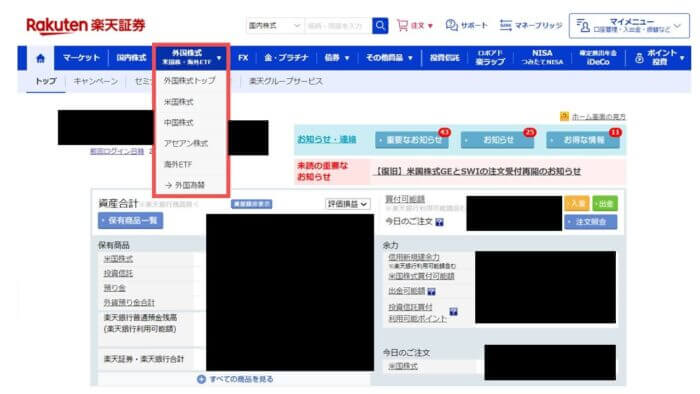The image size is (700, 394).
Task: Switch to the キャンペーン tab
Action: click(96, 81)
